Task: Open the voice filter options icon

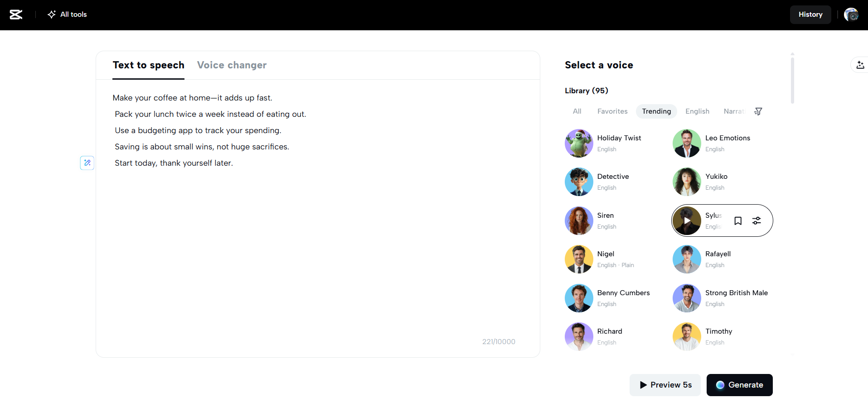Action: [x=758, y=111]
